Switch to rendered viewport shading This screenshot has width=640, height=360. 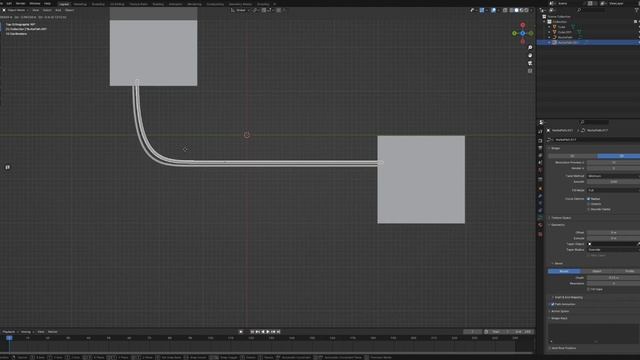tap(526, 10)
